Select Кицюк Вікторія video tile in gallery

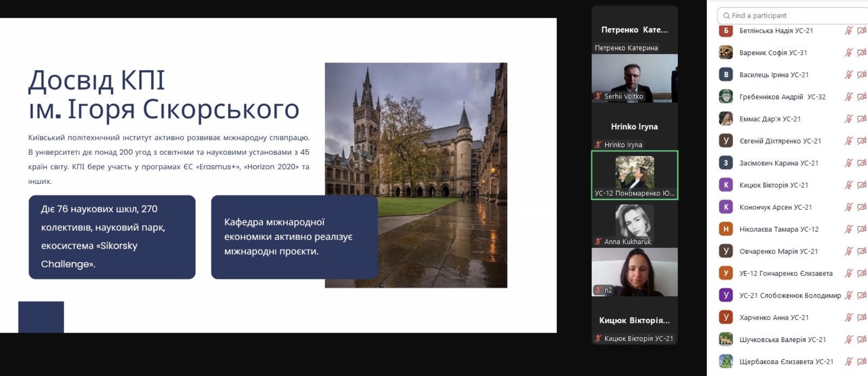click(x=634, y=320)
